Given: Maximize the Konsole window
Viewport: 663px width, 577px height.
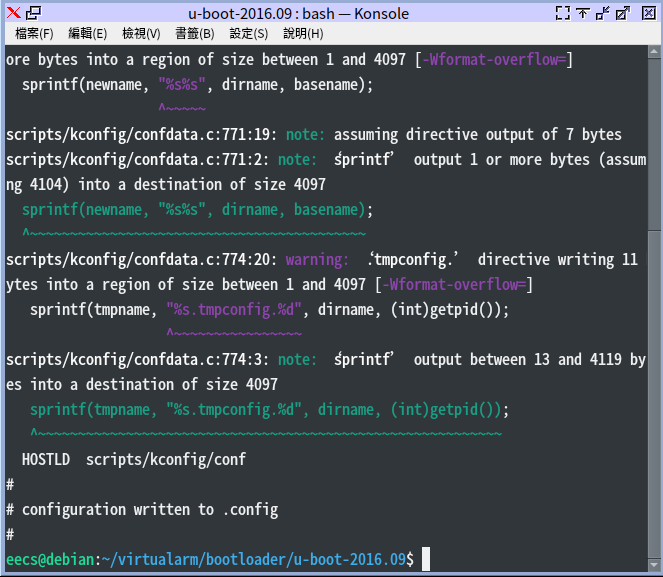Looking at the screenshot, I should (x=623, y=12).
